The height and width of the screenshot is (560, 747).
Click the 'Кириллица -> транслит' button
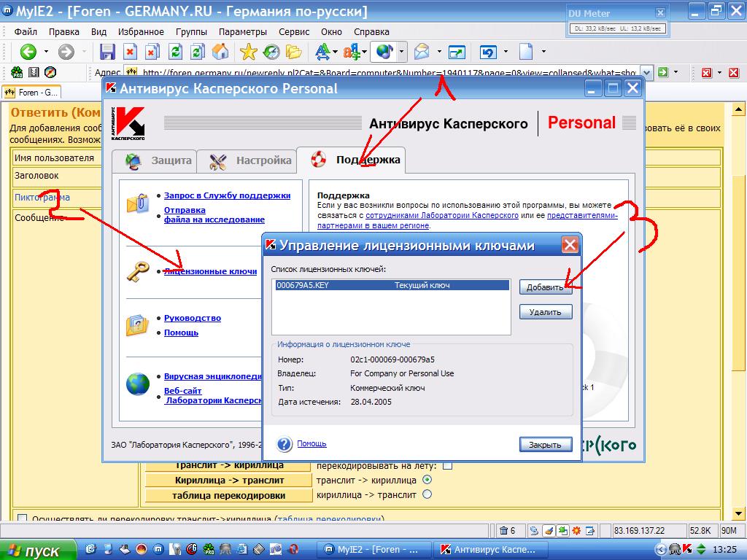[229, 480]
